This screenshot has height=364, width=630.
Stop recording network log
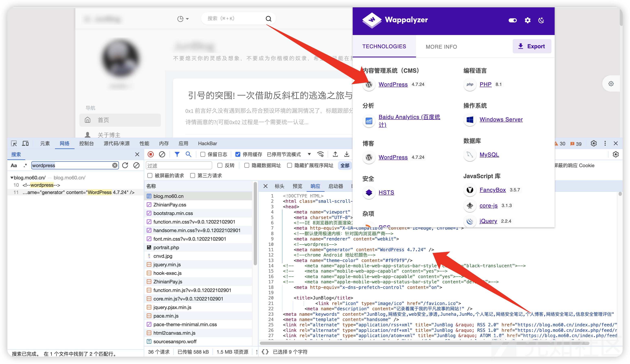[x=151, y=154]
